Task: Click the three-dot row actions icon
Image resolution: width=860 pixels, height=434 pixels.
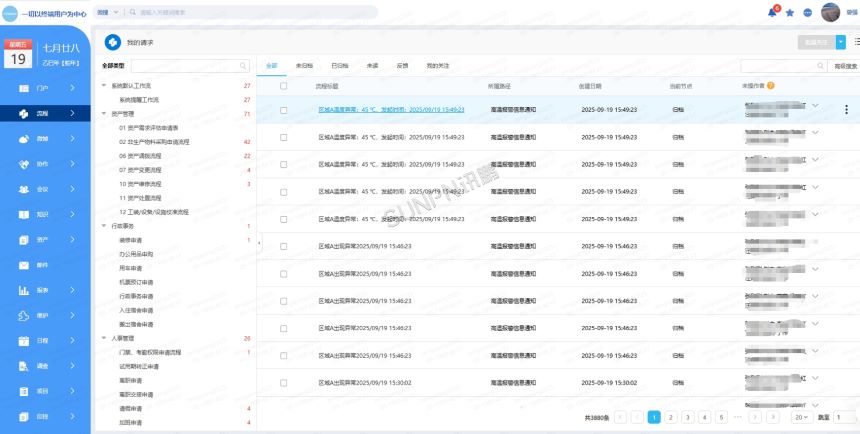Action: [x=846, y=110]
